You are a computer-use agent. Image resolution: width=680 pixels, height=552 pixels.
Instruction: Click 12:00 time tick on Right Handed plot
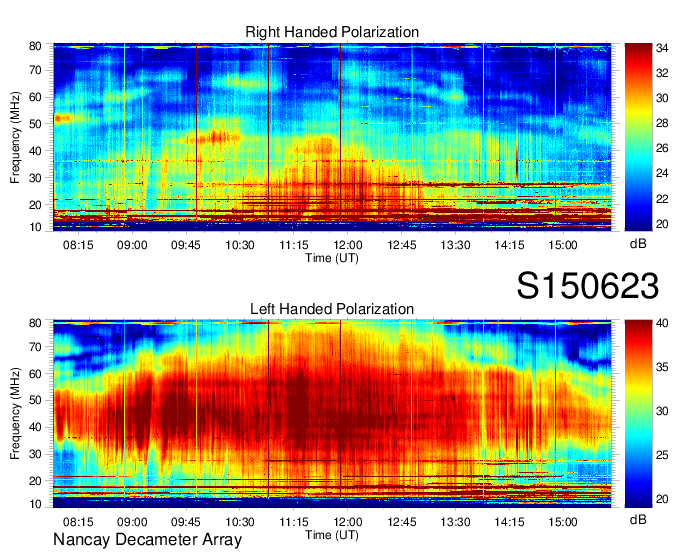(347, 245)
